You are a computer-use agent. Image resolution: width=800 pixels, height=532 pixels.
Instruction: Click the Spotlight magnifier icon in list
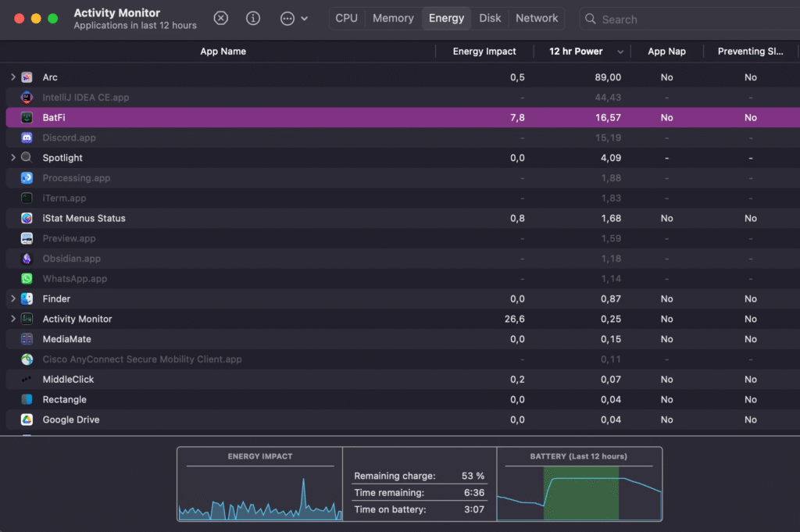pos(27,158)
